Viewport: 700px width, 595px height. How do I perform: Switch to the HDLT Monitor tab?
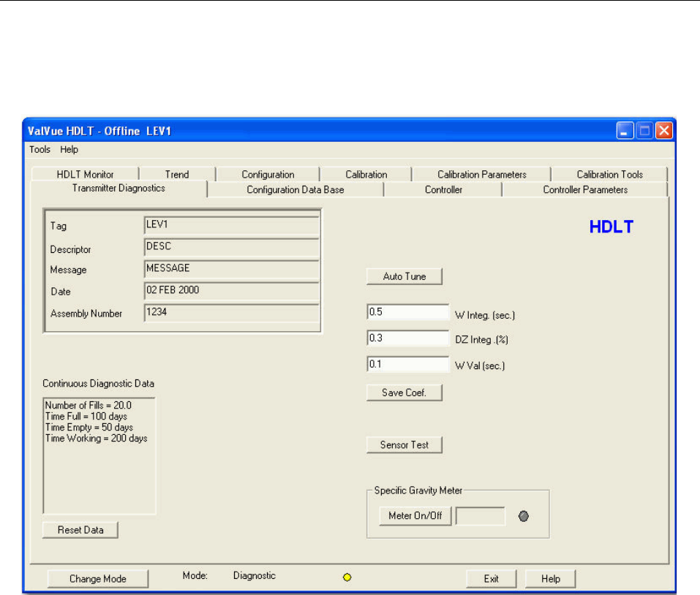[x=85, y=174]
